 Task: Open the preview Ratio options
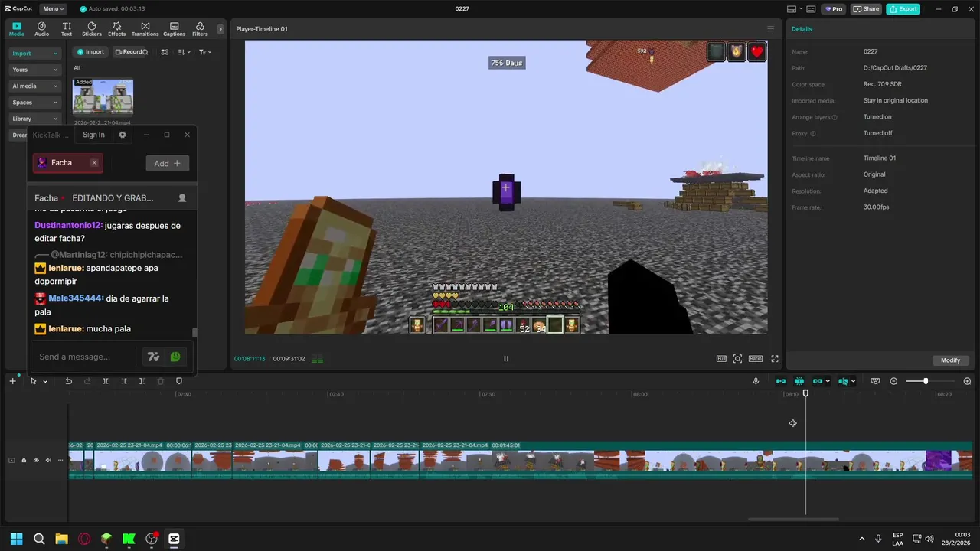[x=756, y=358]
